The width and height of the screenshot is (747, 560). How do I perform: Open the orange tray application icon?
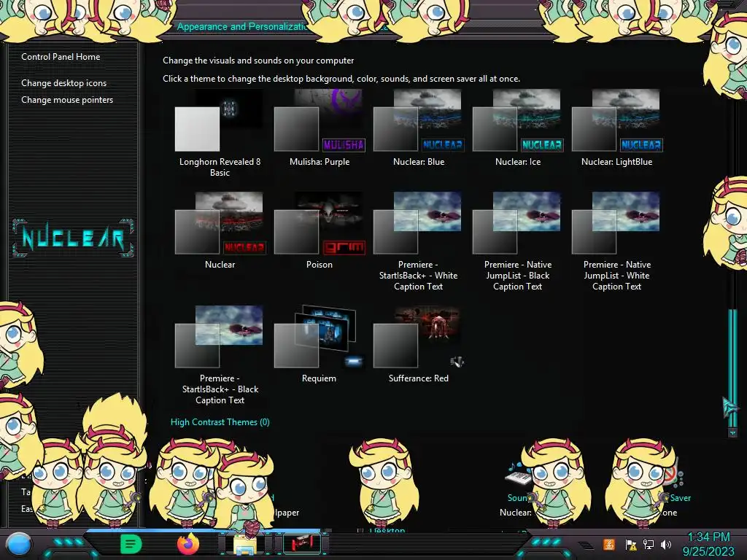[x=609, y=544]
